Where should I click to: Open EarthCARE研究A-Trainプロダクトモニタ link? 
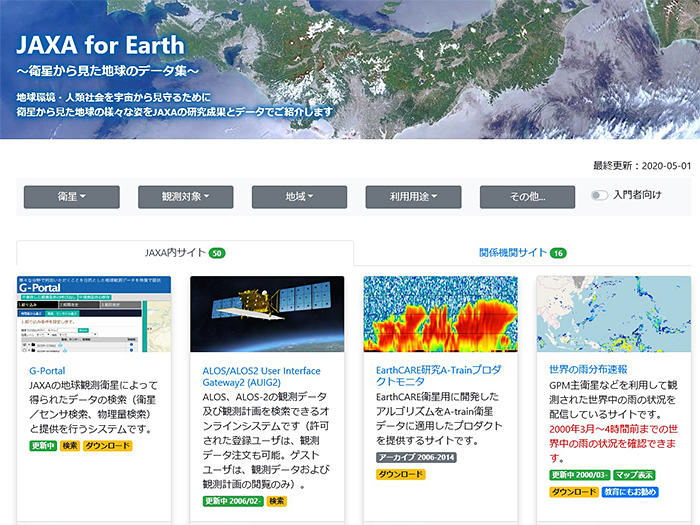(438, 375)
